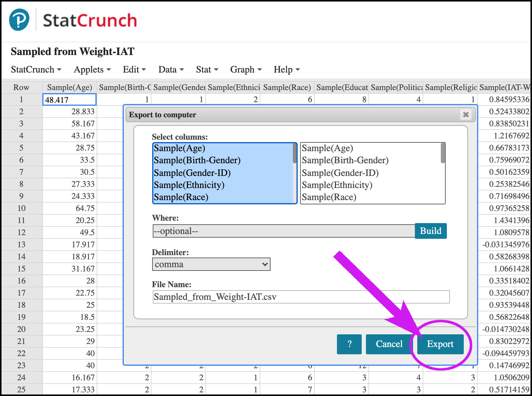Select Sample(Gender-ID) in left column list
This screenshot has width=532, height=396.
223,173
